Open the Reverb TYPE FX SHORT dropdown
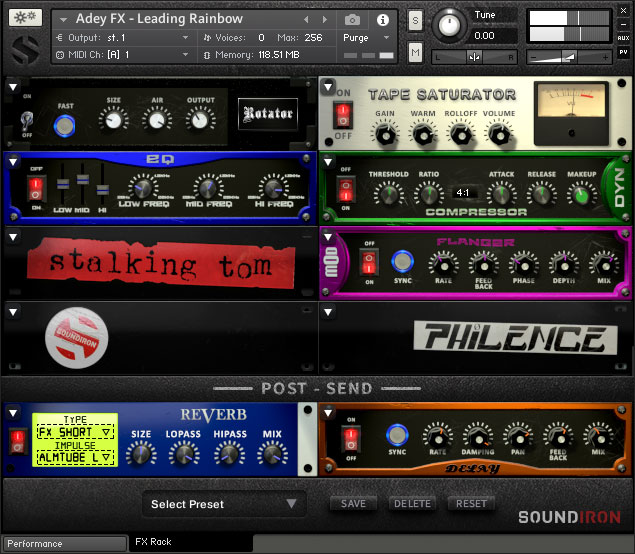 click(x=75, y=432)
